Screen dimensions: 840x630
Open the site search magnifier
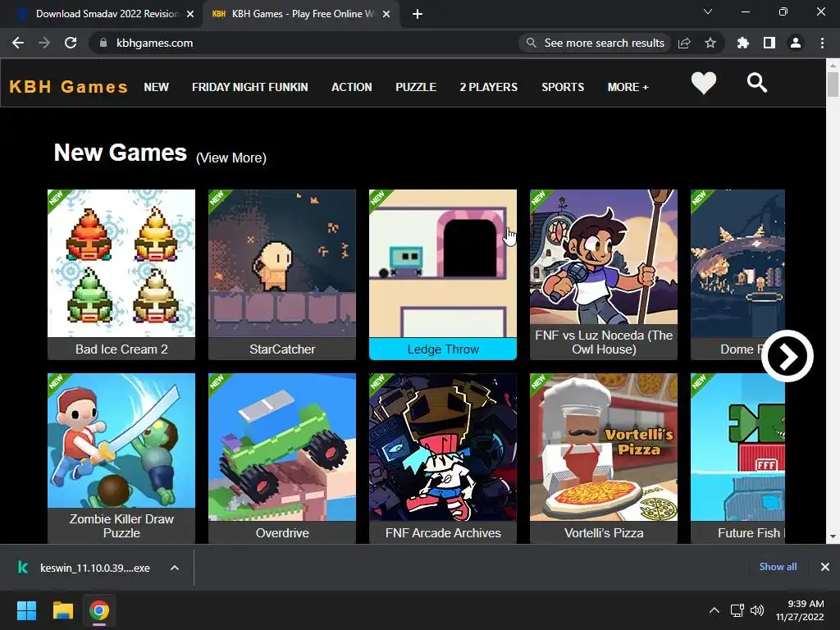coord(757,83)
